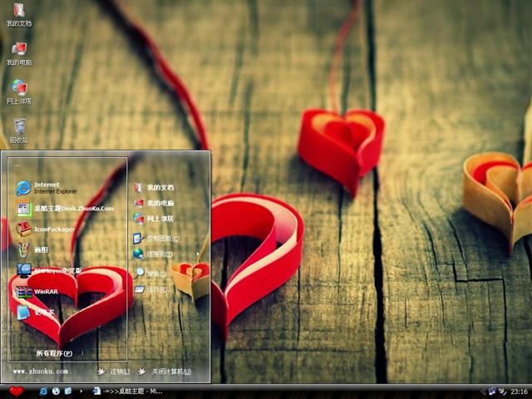Click 关闭计算机(U) shut down button
Viewport: 532px width, 399px height.
pos(165,372)
